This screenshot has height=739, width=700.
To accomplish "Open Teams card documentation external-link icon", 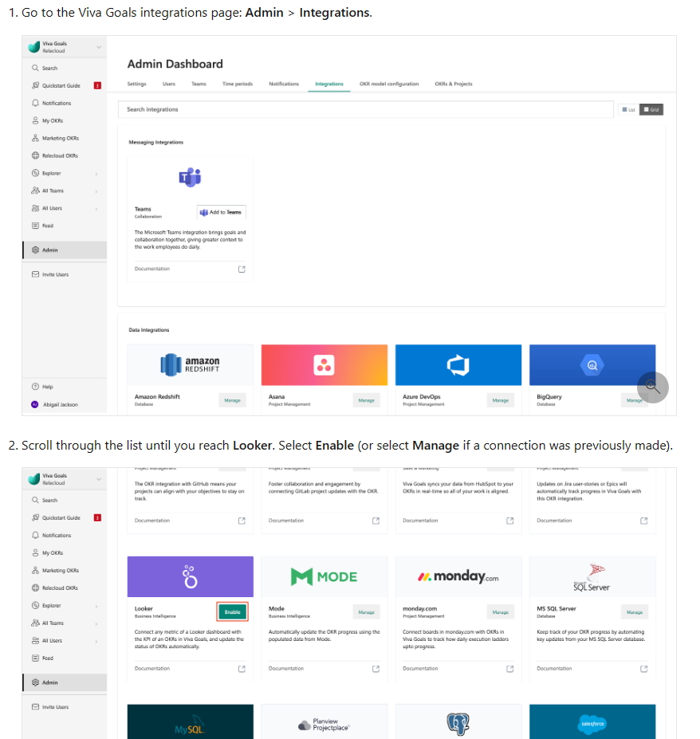I will coord(242,269).
